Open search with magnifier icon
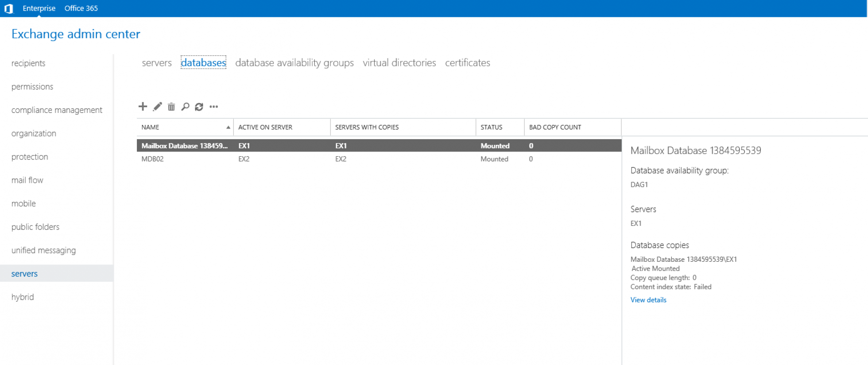Viewport: 868px width, 365px height. click(185, 107)
